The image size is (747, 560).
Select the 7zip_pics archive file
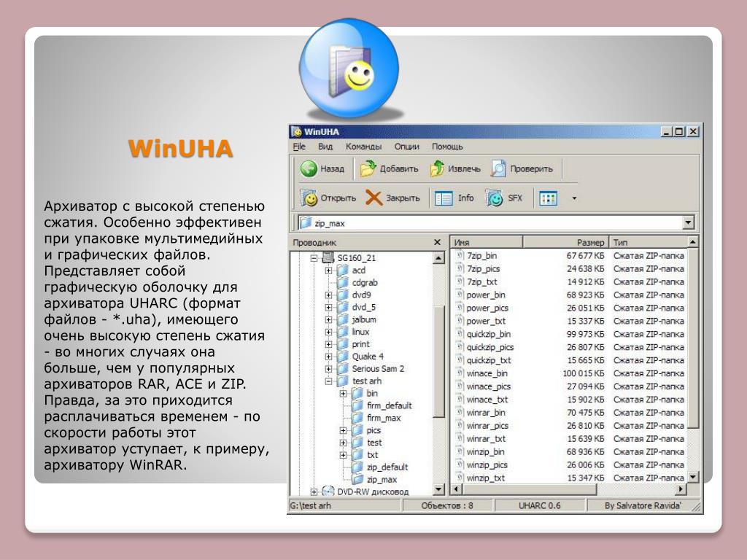483,269
